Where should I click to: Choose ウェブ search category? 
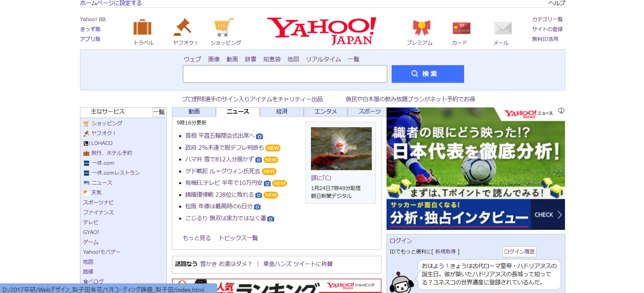pos(192,59)
